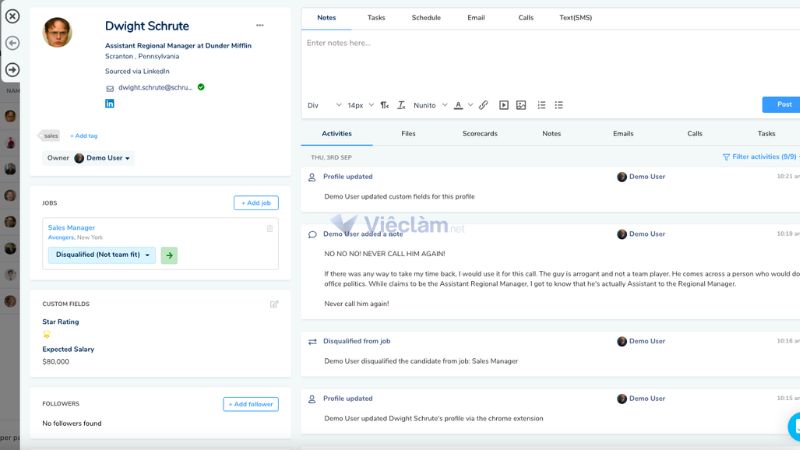
Task: Add a new tag to profile
Action: pos(84,136)
